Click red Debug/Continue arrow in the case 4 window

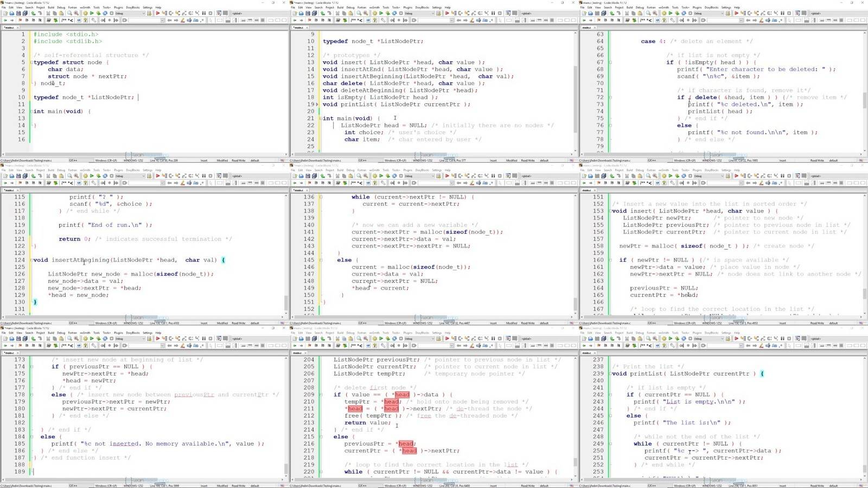pyautogui.click(x=736, y=13)
